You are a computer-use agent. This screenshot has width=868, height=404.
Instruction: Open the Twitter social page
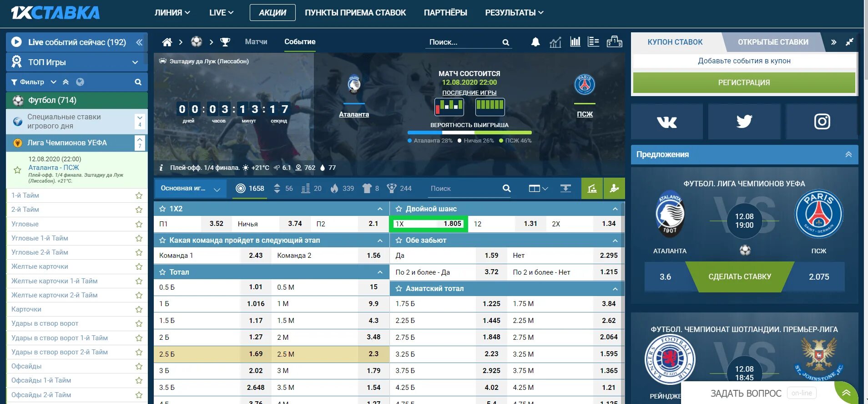[x=744, y=122]
